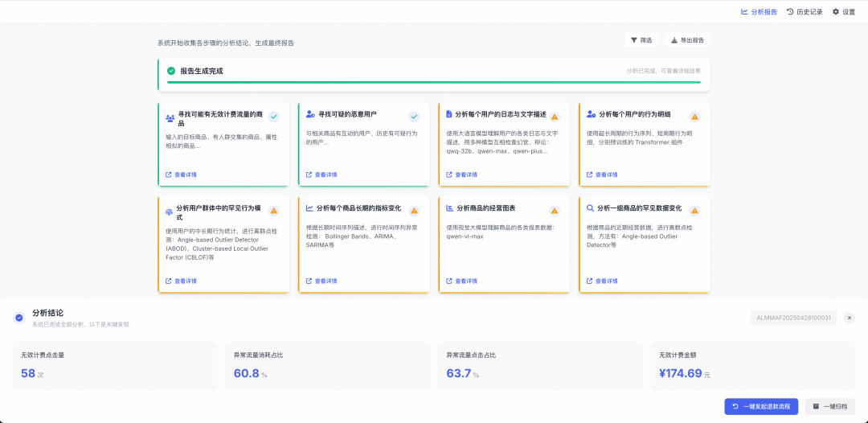Click the subtitle 系统已完成全部分析，以下是关键发现

(81, 324)
